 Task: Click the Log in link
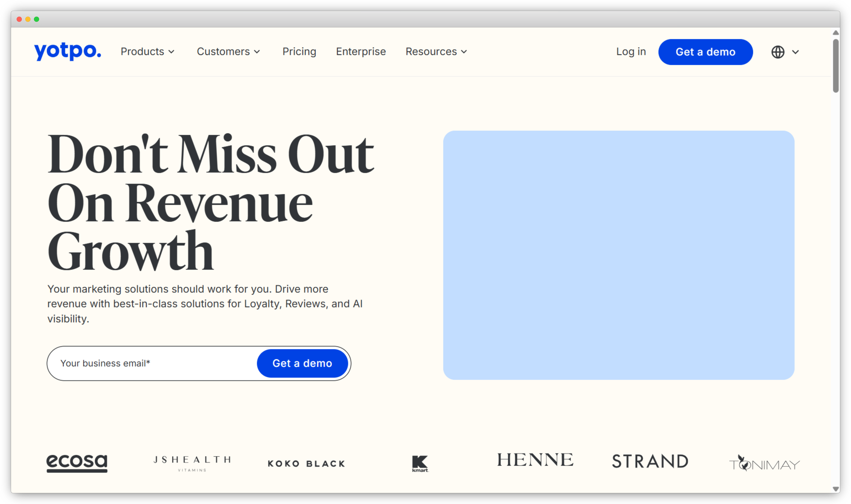coord(631,52)
